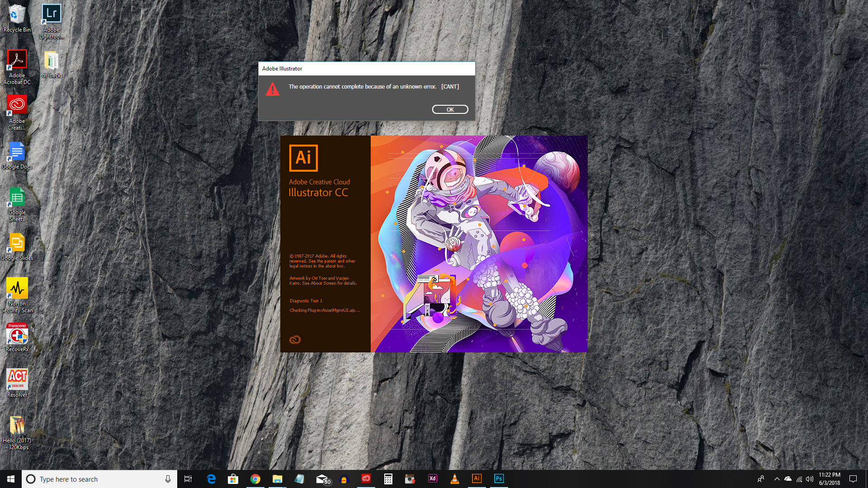This screenshot has height=488, width=868.
Task: Click OK in the Adobe Illustrator error dialog
Action: (x=450, y=109)
